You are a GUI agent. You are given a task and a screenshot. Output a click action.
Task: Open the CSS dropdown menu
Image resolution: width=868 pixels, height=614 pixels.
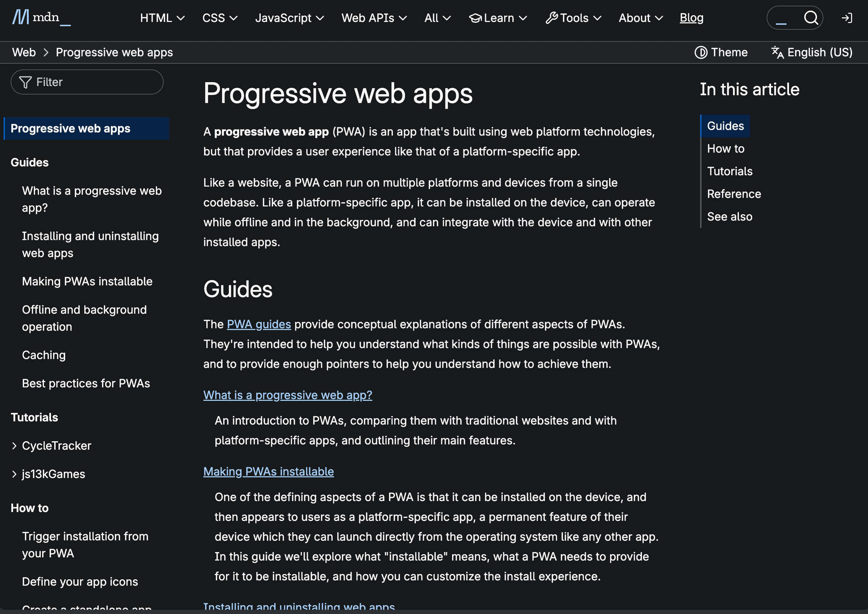(220, 18)
